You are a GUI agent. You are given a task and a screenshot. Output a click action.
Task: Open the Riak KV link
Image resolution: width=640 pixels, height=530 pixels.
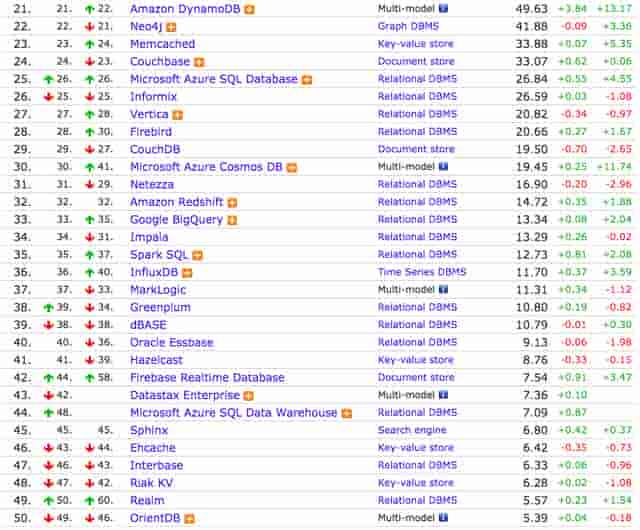click(x=151, y=483)
